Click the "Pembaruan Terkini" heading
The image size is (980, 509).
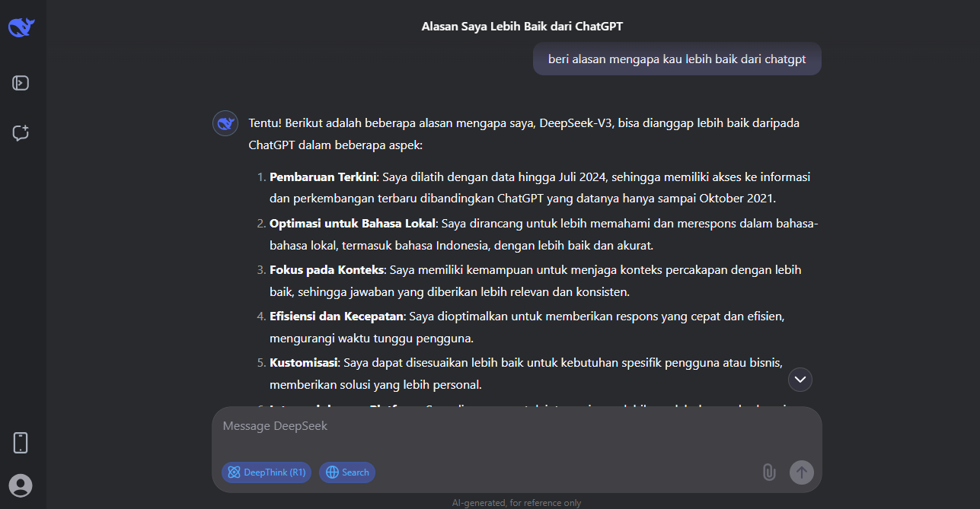click(x=323, y=177)
